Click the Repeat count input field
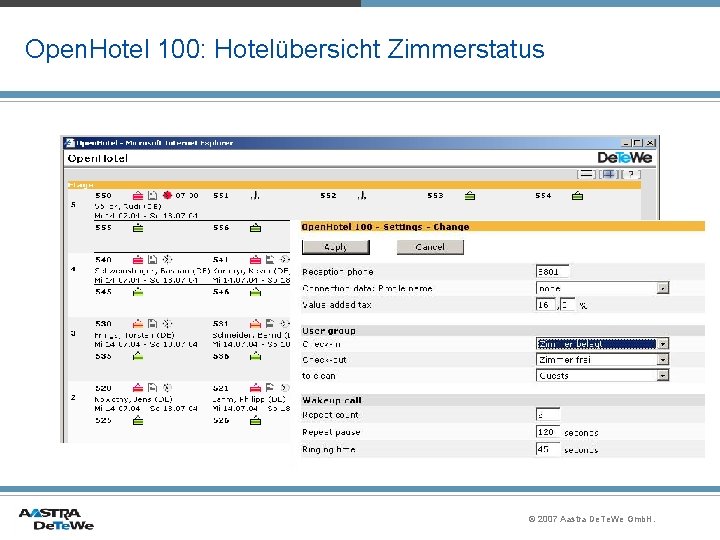720x540 pixels. 548,415
